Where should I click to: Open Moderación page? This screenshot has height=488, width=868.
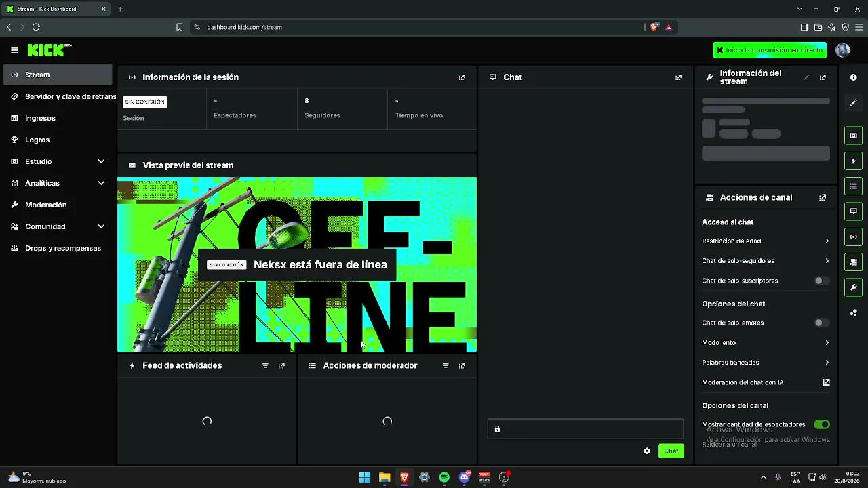click(58, 205)
